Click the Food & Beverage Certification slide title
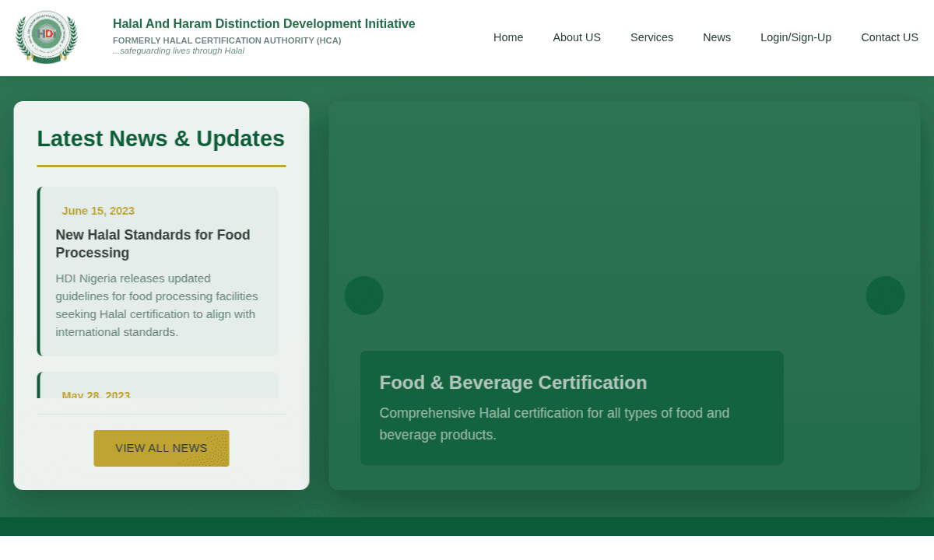 pos(513,383)
